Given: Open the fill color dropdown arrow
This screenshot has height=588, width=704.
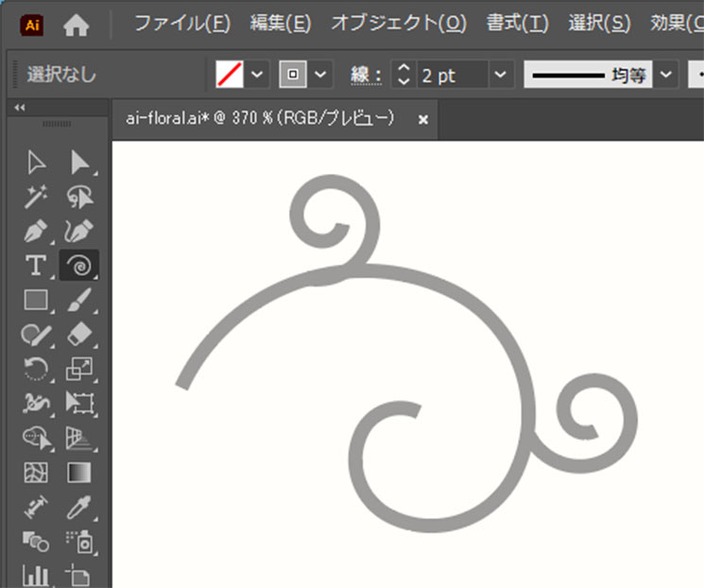Looking at the screenshot, I should [258, 74].
